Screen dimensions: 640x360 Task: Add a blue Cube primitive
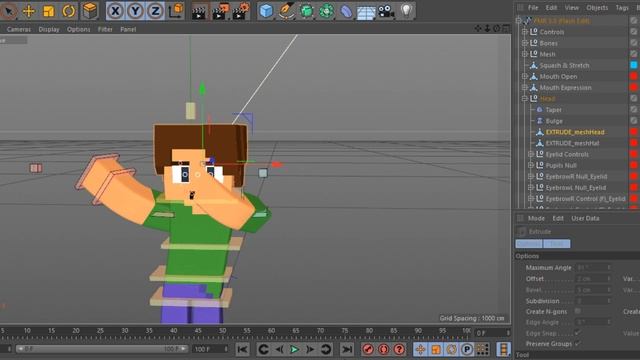point(266,11)
